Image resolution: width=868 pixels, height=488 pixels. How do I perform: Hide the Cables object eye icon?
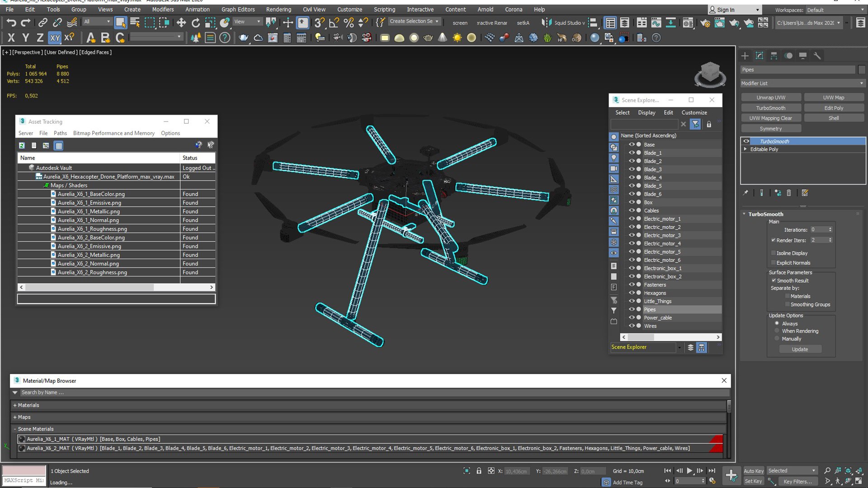click(x=632, y=211)
